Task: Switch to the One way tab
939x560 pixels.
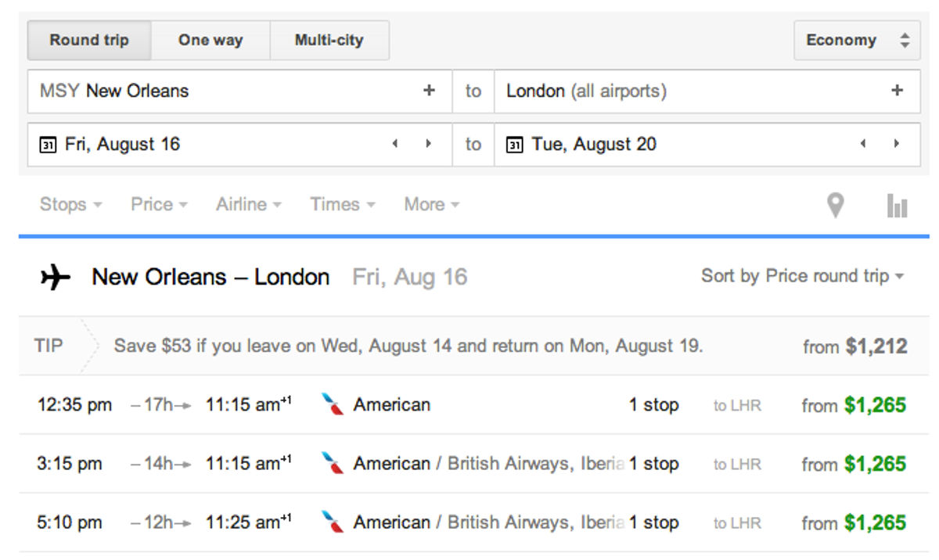Action: [x=210, y=40]
